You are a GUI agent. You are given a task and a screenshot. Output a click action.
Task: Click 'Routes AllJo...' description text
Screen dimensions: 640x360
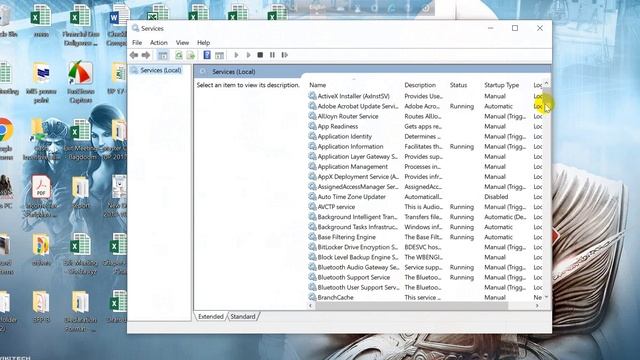click(423, 116)
